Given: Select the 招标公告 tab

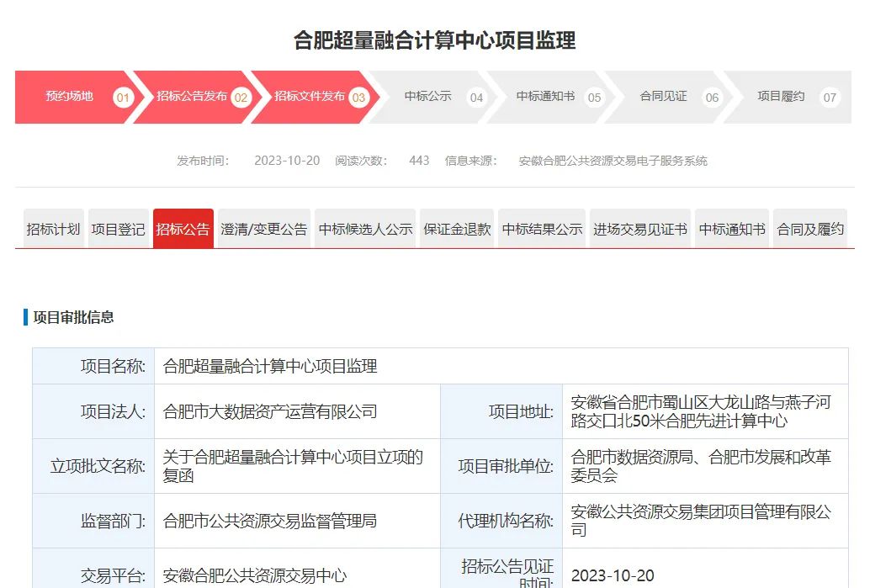Looking at the screenshot, I should 183,229.
